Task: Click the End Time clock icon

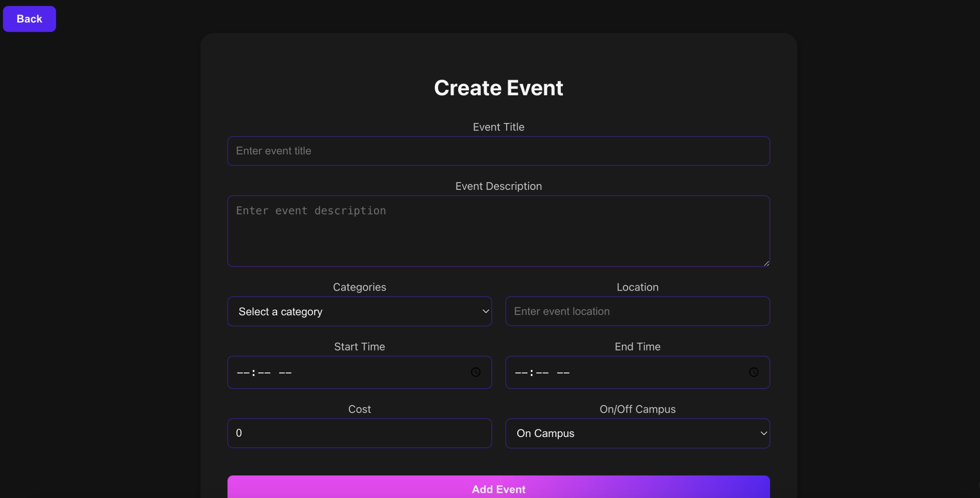Action: click(753, 372)
